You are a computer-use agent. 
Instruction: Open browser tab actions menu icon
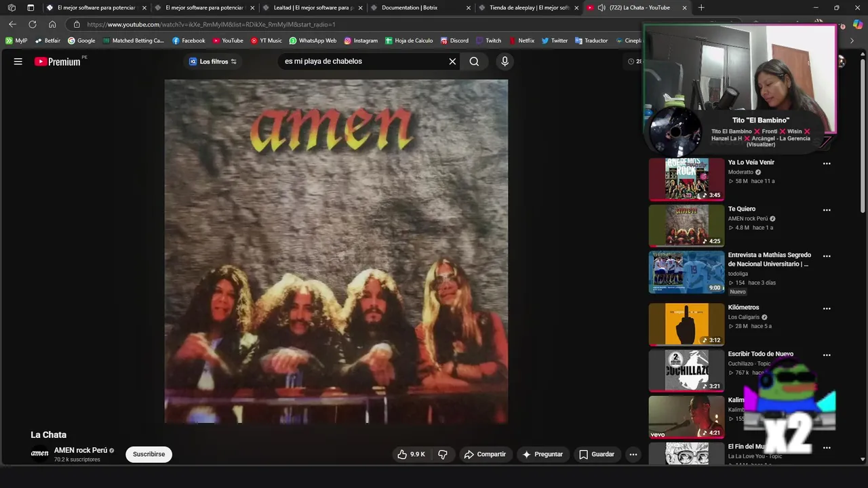(31, 7)
